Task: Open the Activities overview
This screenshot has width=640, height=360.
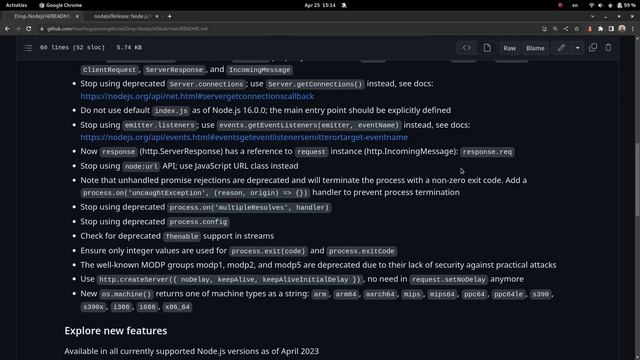Action: [x=16, y=5]
